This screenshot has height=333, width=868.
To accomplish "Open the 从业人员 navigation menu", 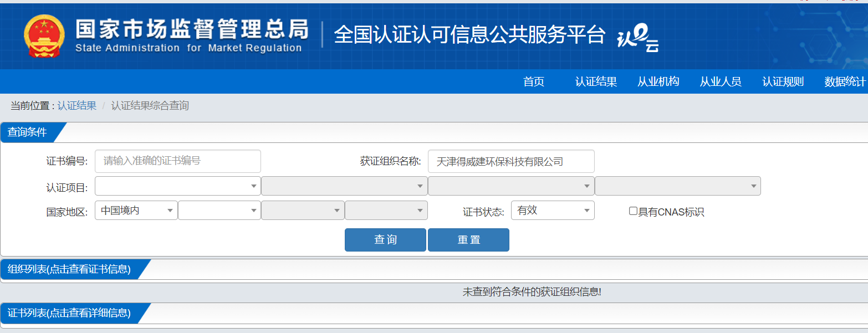I will coord(720,81).
